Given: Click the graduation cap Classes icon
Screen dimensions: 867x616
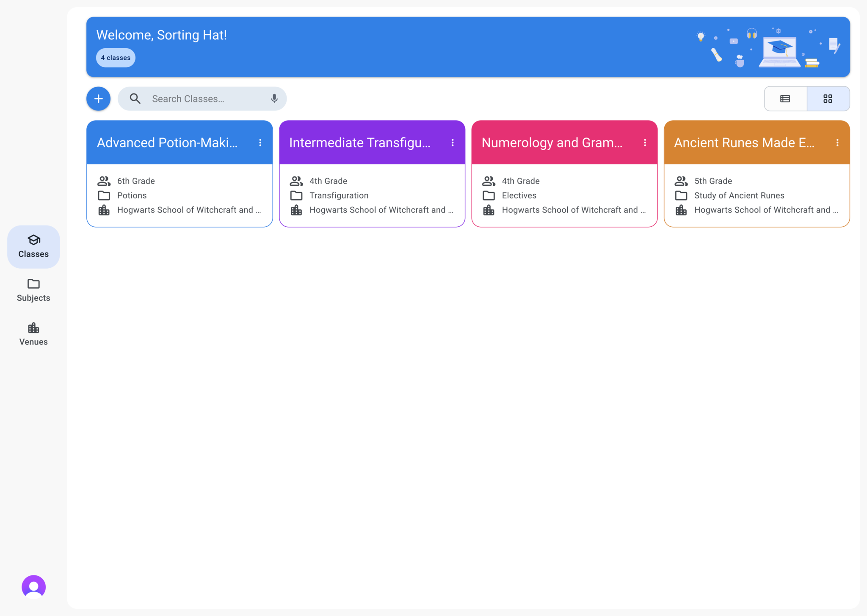Looking at the screenshot, I should [33, 240].
